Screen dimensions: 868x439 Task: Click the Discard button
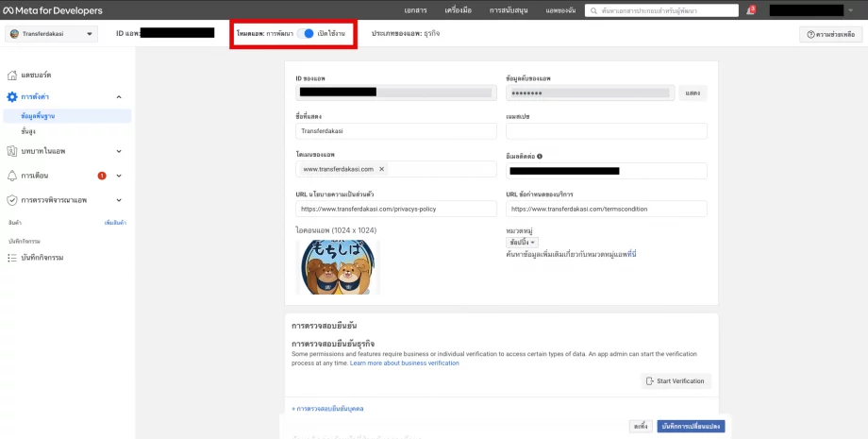641,427
